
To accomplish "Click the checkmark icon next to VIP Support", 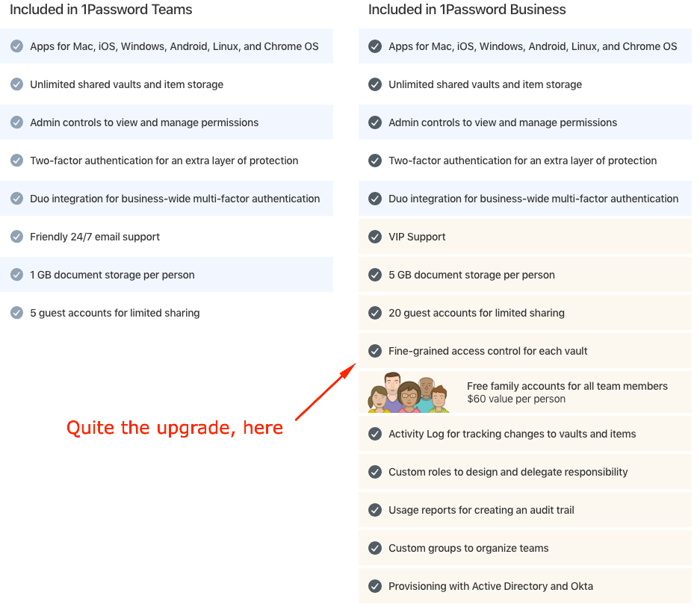I will point(375,237).
